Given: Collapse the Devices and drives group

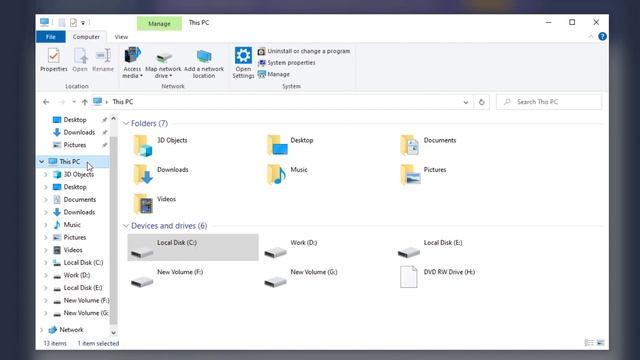Looking at the screenshot, I should coord(126,226).
